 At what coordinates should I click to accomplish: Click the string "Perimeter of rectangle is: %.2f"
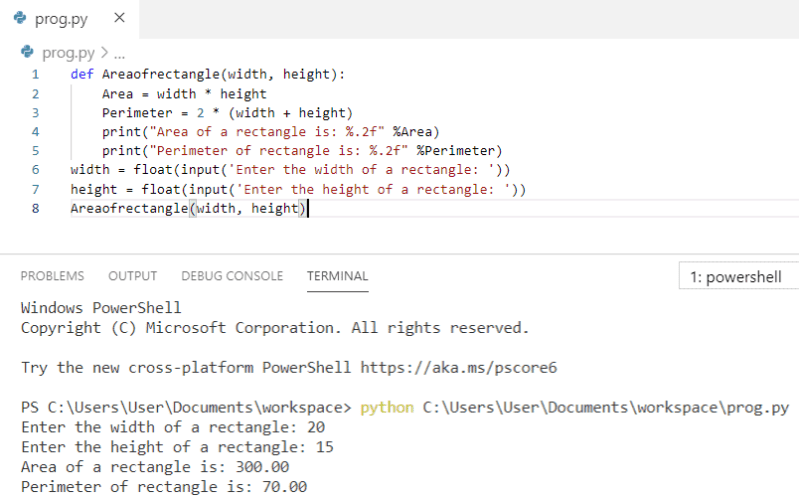click(279, 151)
